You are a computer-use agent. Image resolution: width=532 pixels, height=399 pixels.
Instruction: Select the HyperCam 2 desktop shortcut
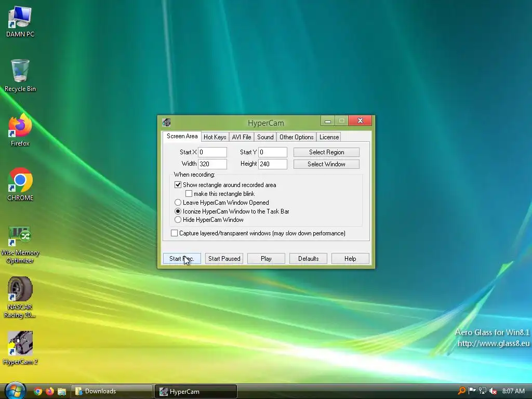[20, 348]
